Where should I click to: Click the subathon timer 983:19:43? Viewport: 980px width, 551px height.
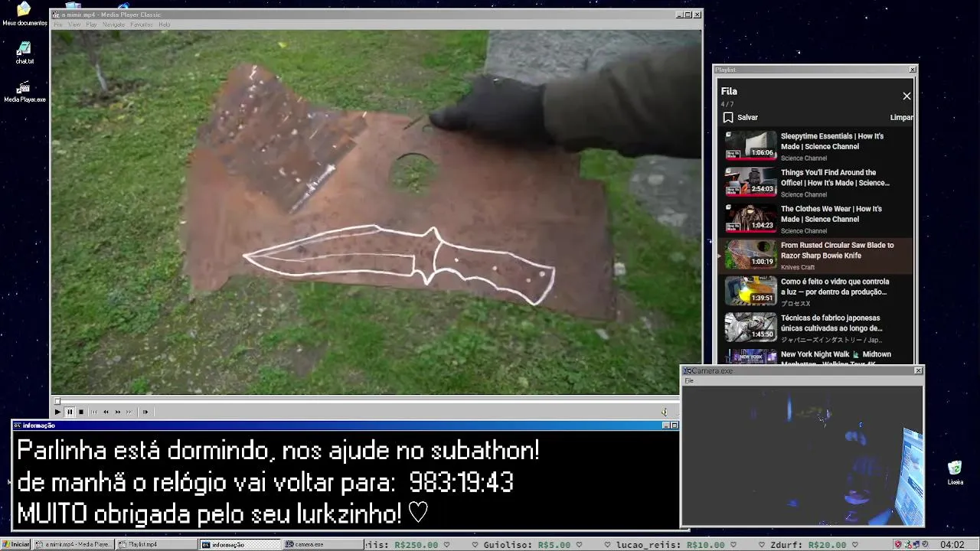461,483
